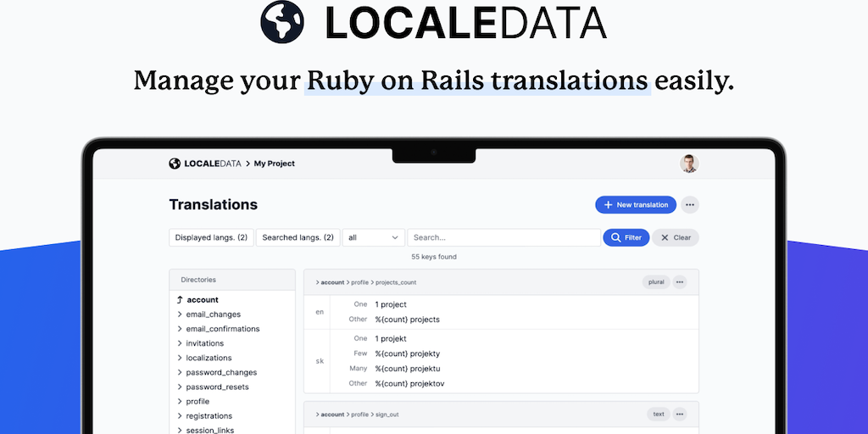
Task: Select the '1 projekt' Slovak translation
Action: [x=391, y=338]
